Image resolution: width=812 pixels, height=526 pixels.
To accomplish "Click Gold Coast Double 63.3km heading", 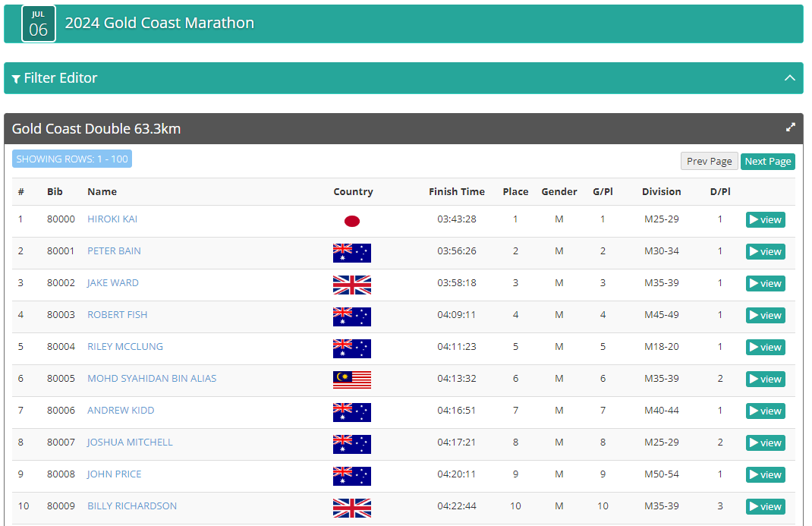I will pyautogui.click(x=96, y=129).
